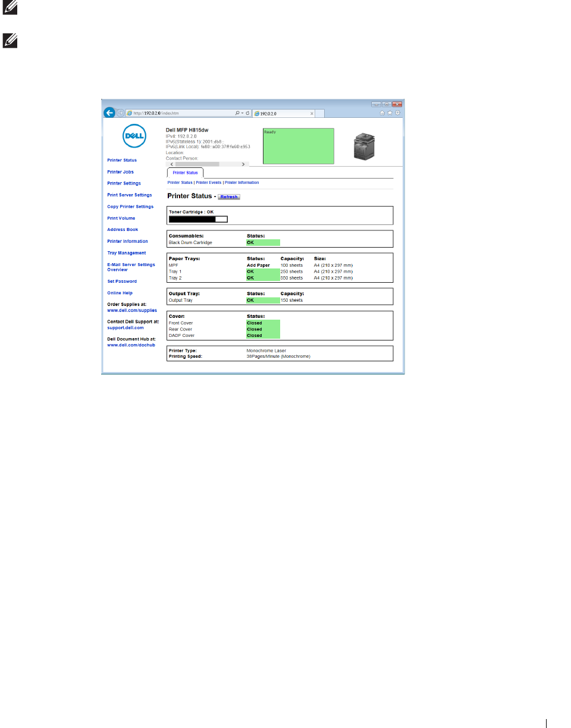571x728 pixels.
Task: Click the Printer Information sub-link under the tab
Action: coord(241,183)
